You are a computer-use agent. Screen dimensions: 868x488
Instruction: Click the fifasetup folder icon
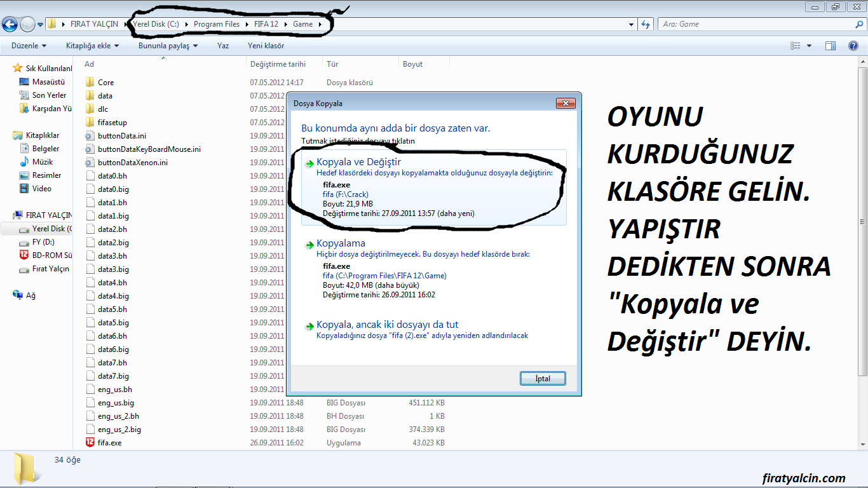pyautogui.click(x=90, y=122)
